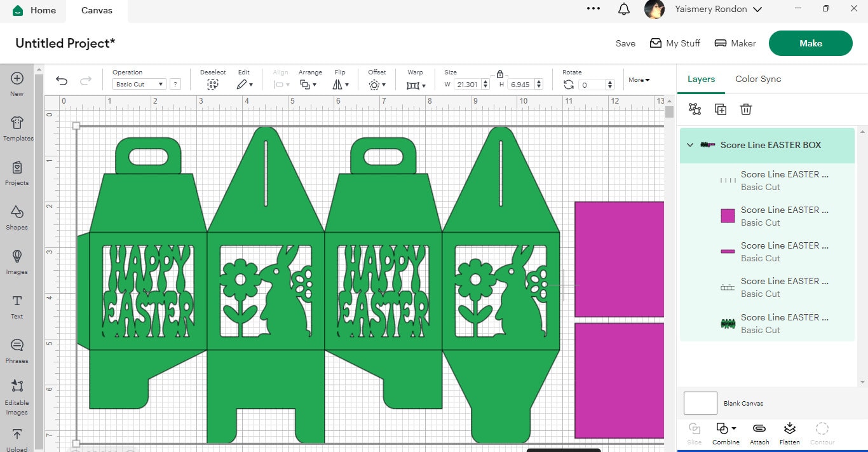
Task: Adjust the Height value stepper
Action: (x=539, y=84)
